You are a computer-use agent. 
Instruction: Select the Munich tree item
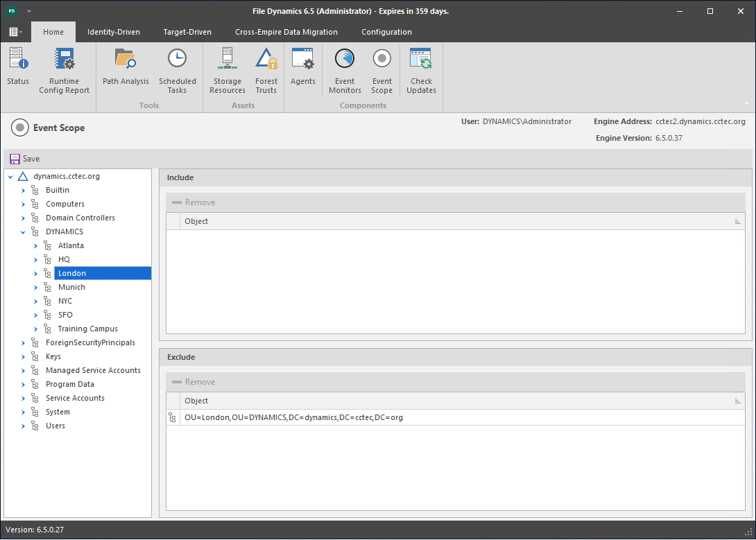coord(71,287)
